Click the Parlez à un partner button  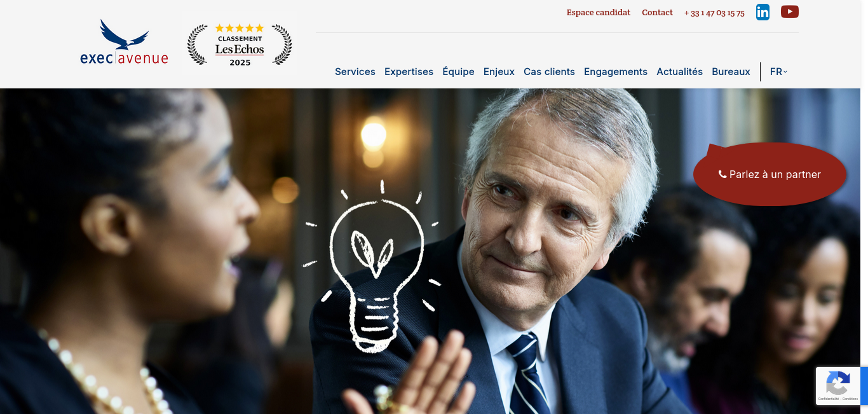(x=770, y=174)
